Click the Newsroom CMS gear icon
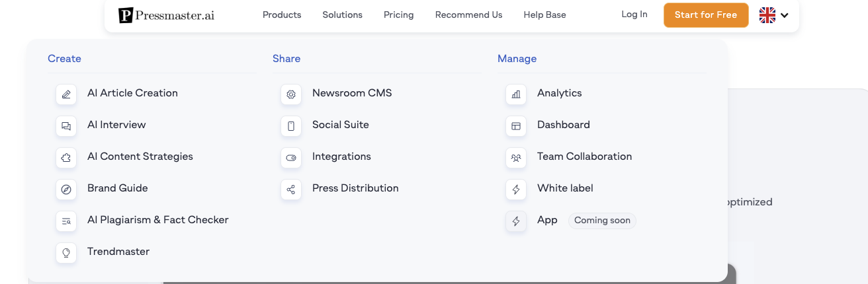The width and height of the screenshot is (868, 284). (291, 94)
